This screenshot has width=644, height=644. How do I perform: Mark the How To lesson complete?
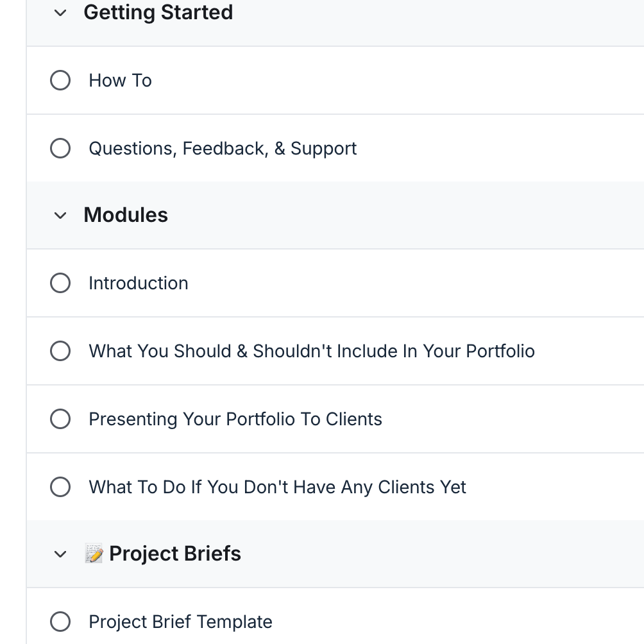tap(60, 80)
